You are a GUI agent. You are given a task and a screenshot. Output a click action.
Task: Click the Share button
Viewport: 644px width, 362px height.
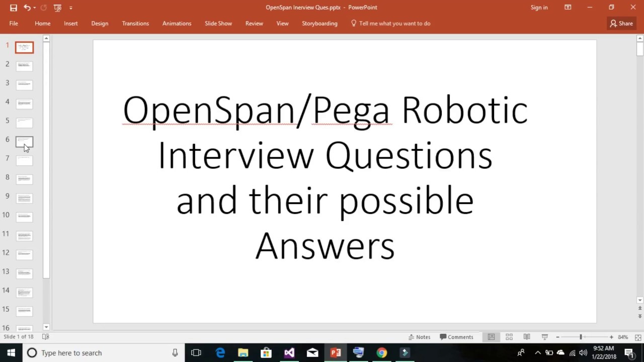tap(621, 23)
